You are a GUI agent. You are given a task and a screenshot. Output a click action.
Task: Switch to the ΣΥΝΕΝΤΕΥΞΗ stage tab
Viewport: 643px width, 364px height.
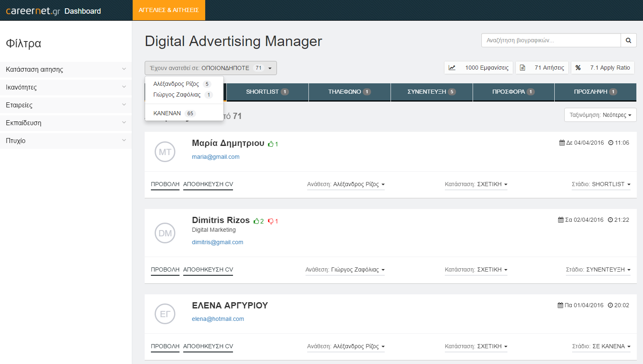432,92
